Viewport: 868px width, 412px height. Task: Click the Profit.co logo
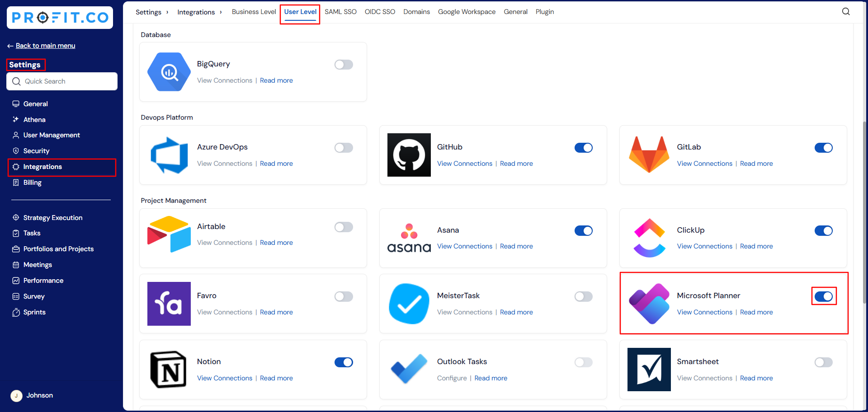60,18
